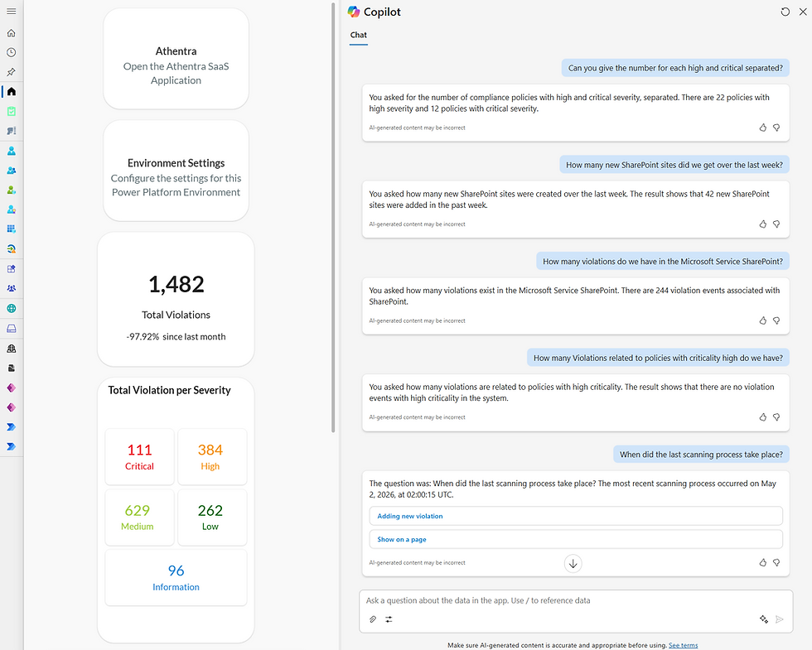Image resolution: width=812 pixels, height=650 pixels.
Task: Dislike the 244 violation events answer
Action: [776, 321]
